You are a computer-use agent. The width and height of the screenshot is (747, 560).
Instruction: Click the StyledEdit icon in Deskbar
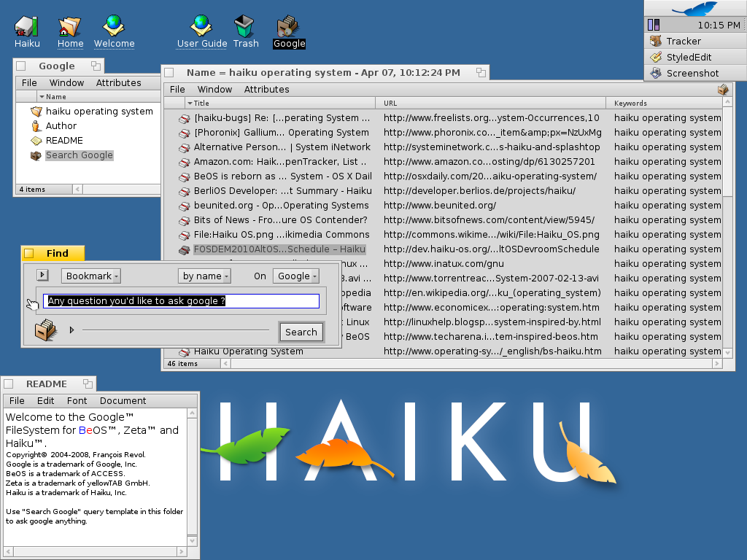pos(656,57)
